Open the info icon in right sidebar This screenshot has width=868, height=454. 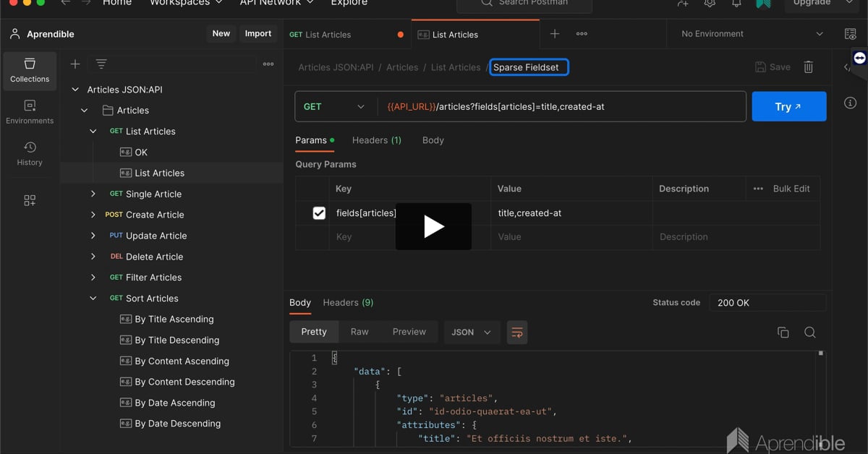pos(850,103)
